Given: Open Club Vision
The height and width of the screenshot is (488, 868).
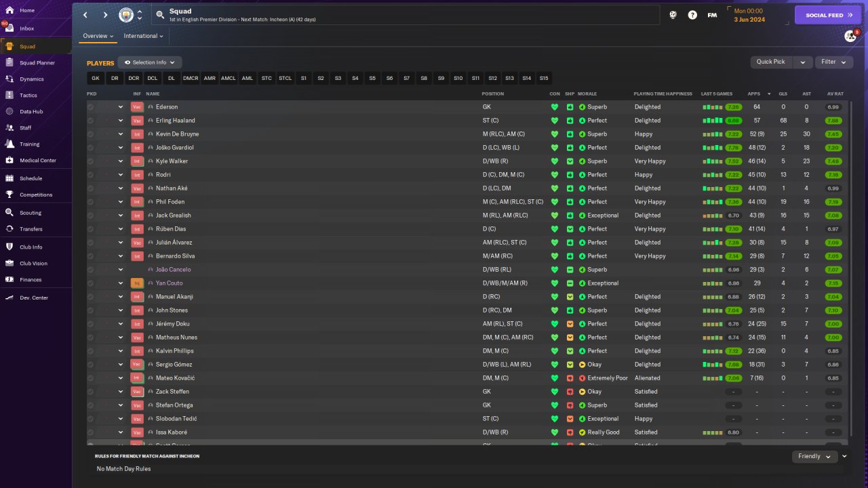Looking at the screenshot, I should tap(33, 263).
